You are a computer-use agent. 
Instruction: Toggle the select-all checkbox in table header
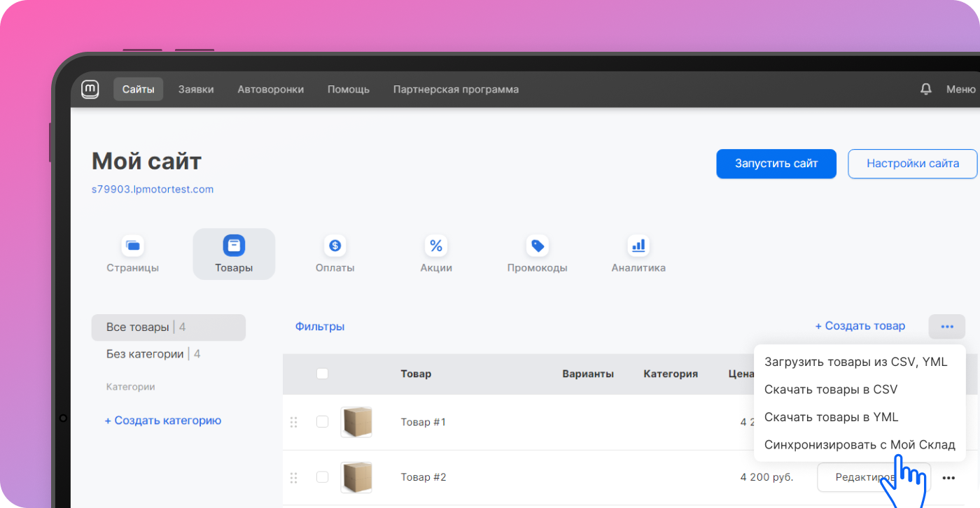pos(322,374)
